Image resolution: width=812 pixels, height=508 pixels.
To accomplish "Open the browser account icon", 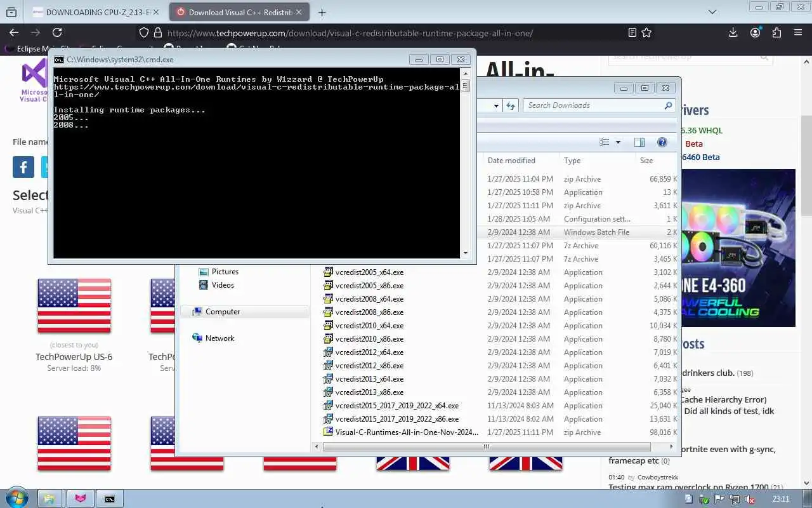I will coord(755,32).
